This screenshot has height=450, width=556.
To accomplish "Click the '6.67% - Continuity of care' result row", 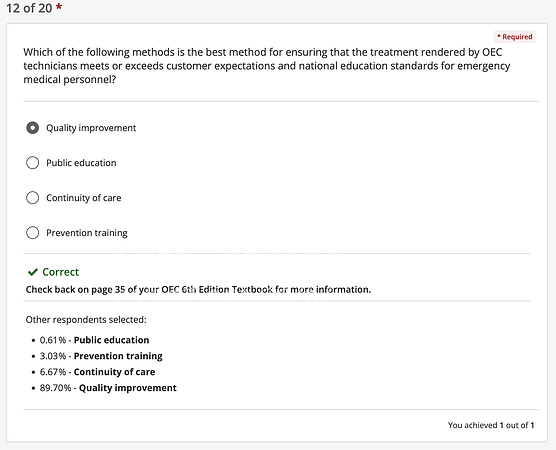I will tap(98, 372).
